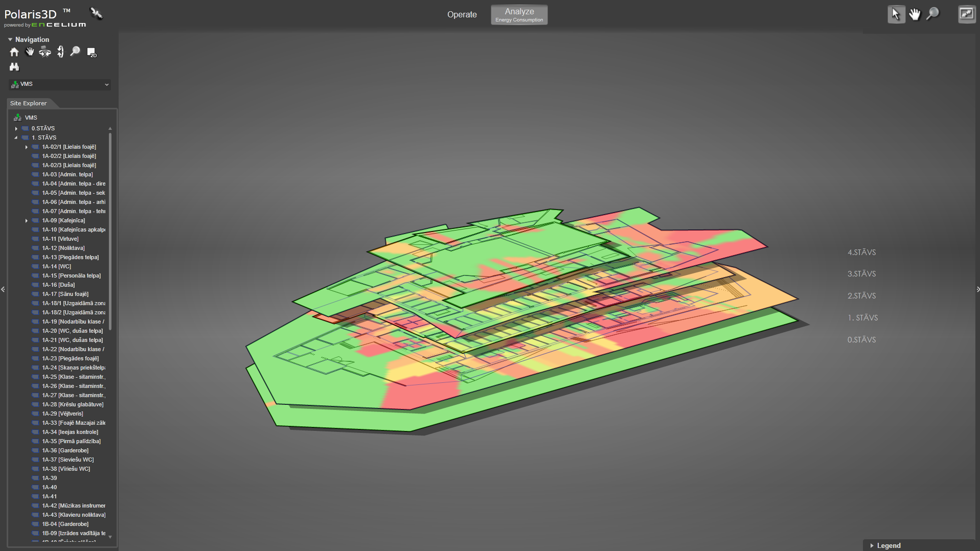Expand the 1A-09 [Kafejnīca] node
This screenshot has height=551, width=980.
[x=27, y=221]
